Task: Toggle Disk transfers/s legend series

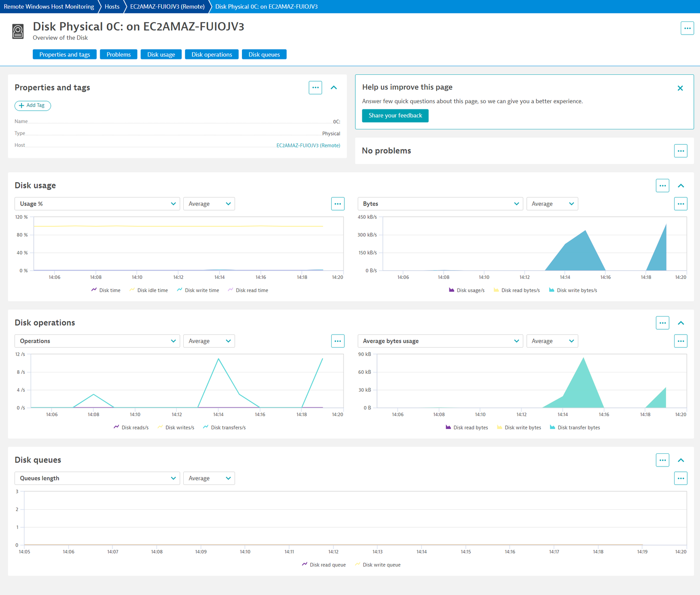Action: point(224,428)
